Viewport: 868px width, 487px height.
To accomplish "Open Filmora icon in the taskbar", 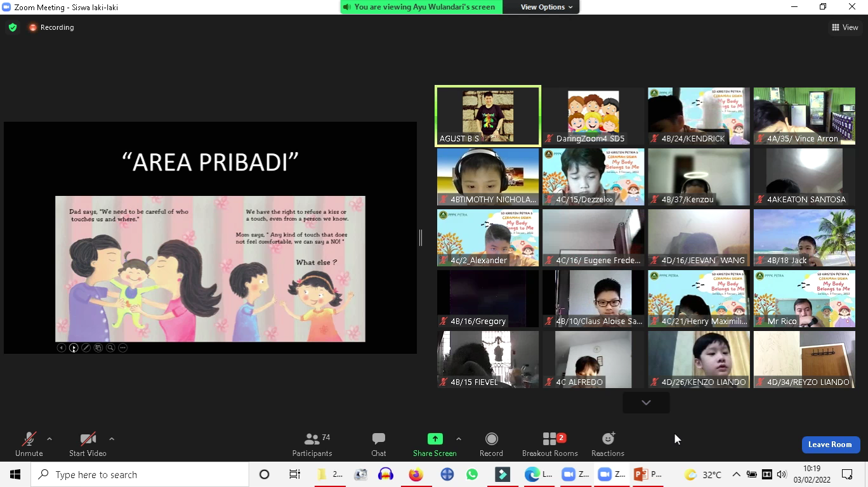I will [503, 474].
